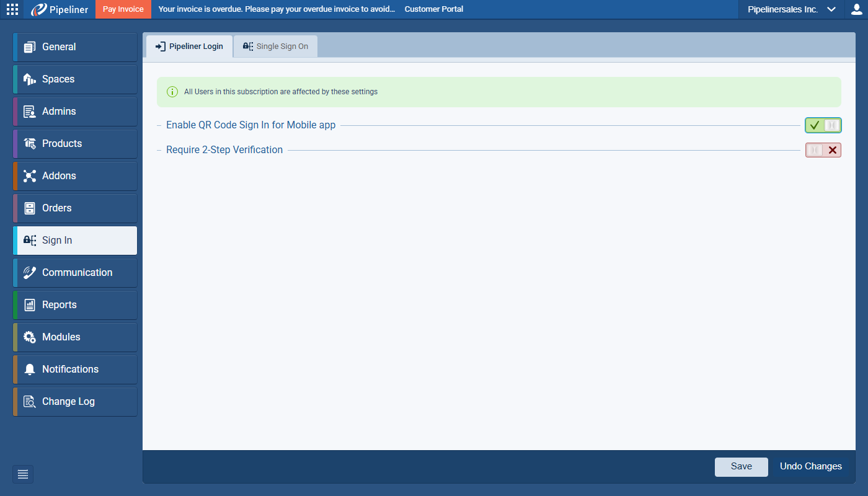Open the Change Log icon
The height and width of the screenshot is (496, 868).
[x=29, y=402]
